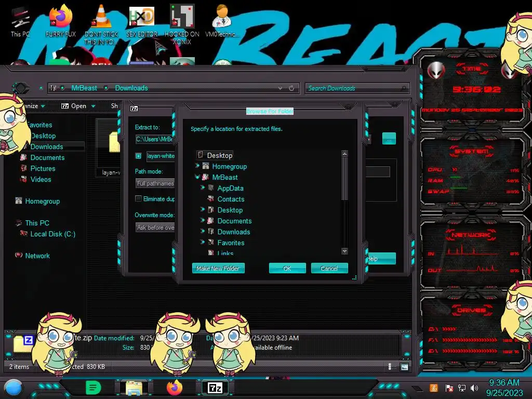Open File Explorer from the taskbar

coord(134,388)
